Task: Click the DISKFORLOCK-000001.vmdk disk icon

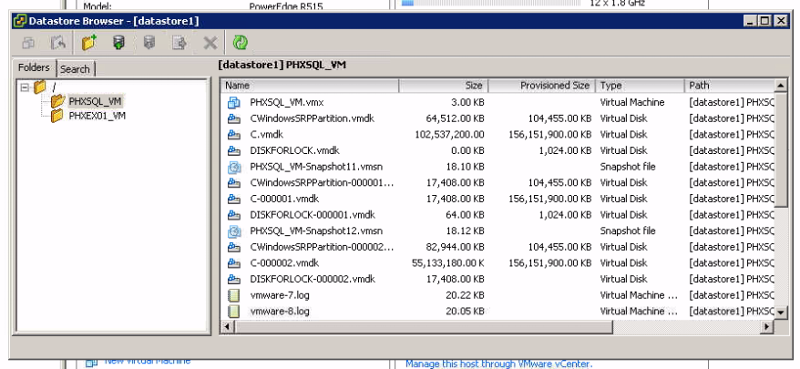Action: point(234,215)
